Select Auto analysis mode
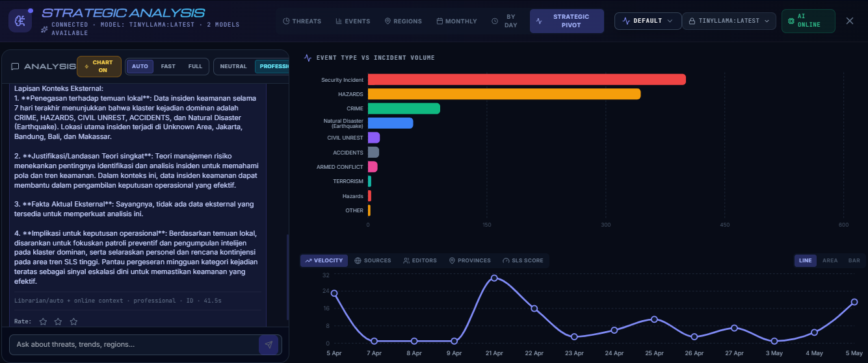868x363 pixels. click(x=140, y=66)
